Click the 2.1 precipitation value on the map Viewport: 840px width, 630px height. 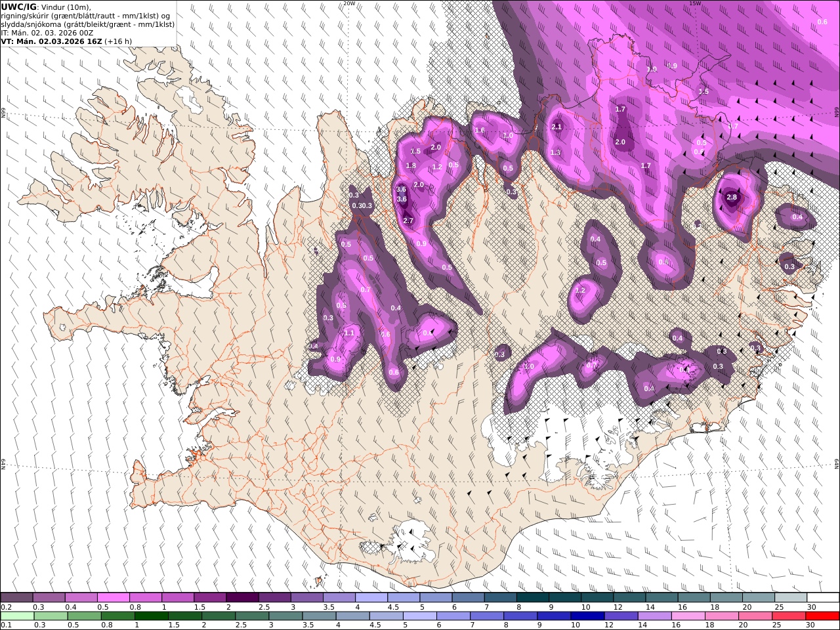[x=556, y=127]
